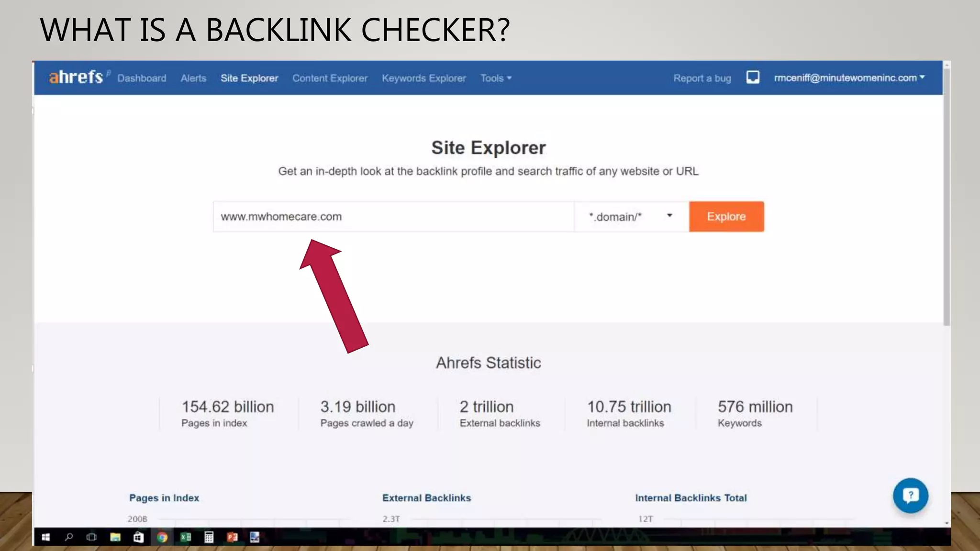Open the image viewer taskbar icon
This screenshot has height=551, width=980.
tap(255, 537)
